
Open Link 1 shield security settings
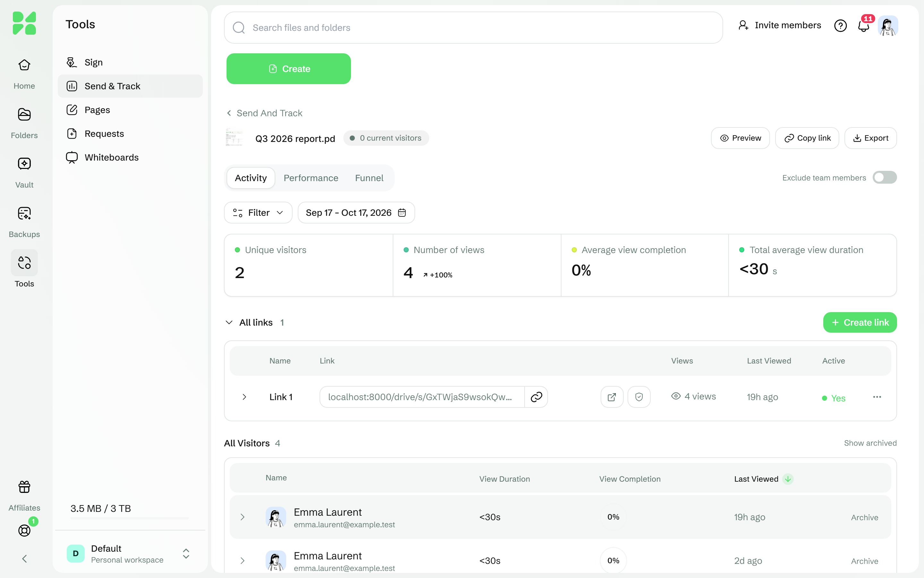tap(639, 397)
